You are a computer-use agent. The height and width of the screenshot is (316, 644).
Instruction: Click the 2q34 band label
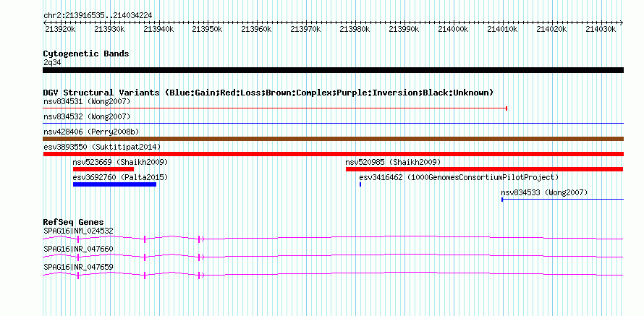(52, 62)
